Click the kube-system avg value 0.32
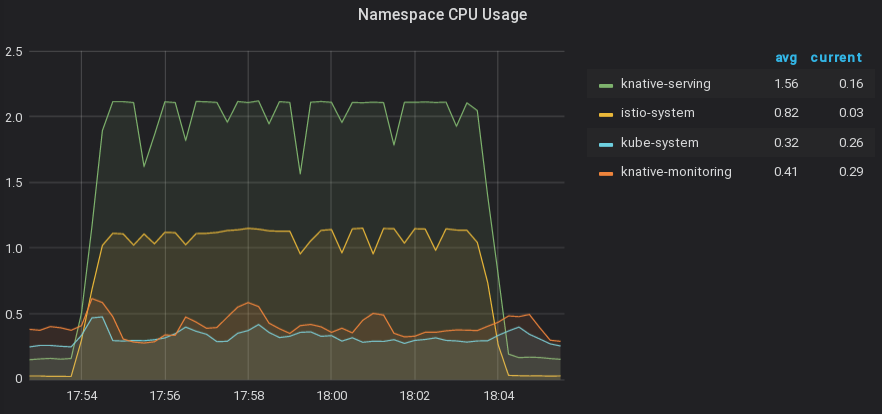Viewport: 882px width, 414px height. point(785,142)
